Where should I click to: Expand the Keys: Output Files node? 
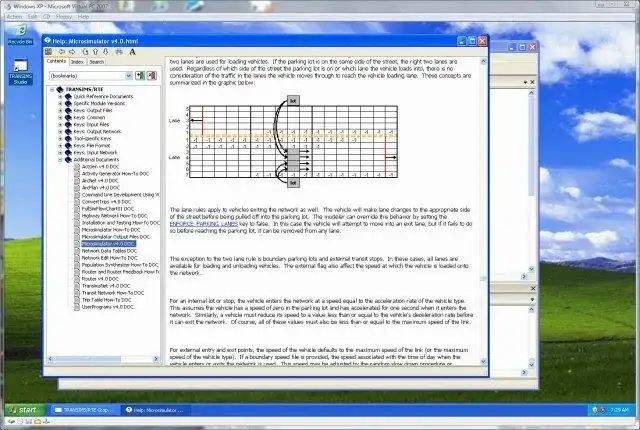point(60,110)
